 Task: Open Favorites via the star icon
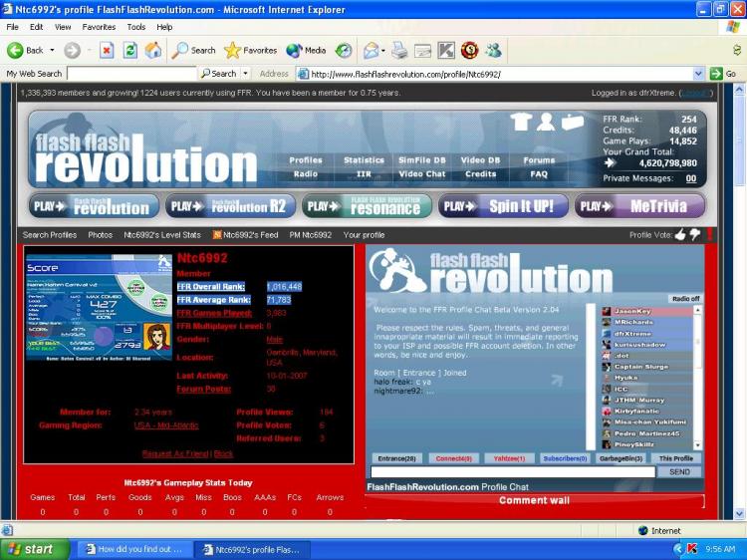[x=232, y=50]
